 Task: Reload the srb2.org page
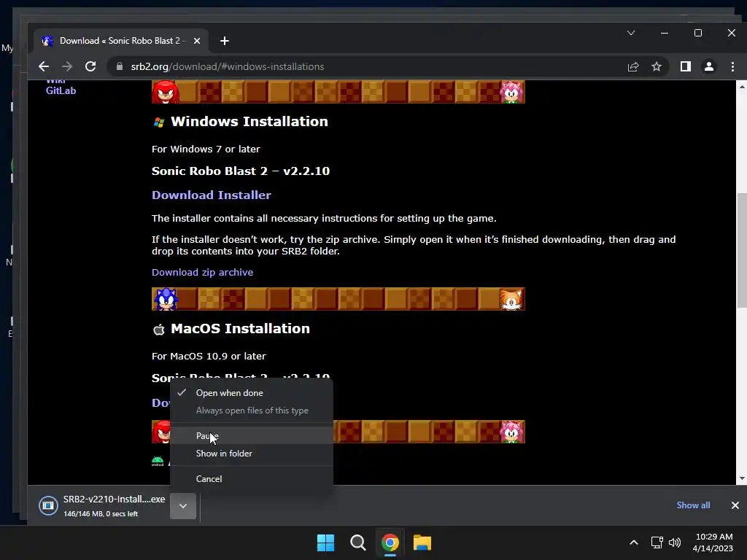(x=90, y=66)
